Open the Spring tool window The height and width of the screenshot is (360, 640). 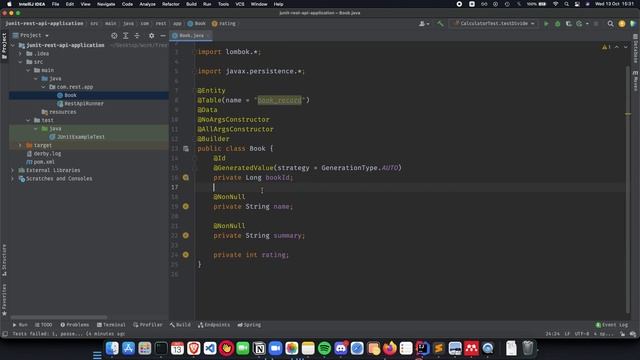click(x=249, y=325)
